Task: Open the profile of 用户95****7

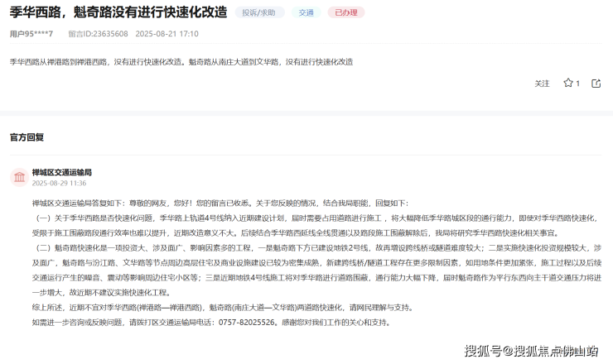Action: coord(31,34)
